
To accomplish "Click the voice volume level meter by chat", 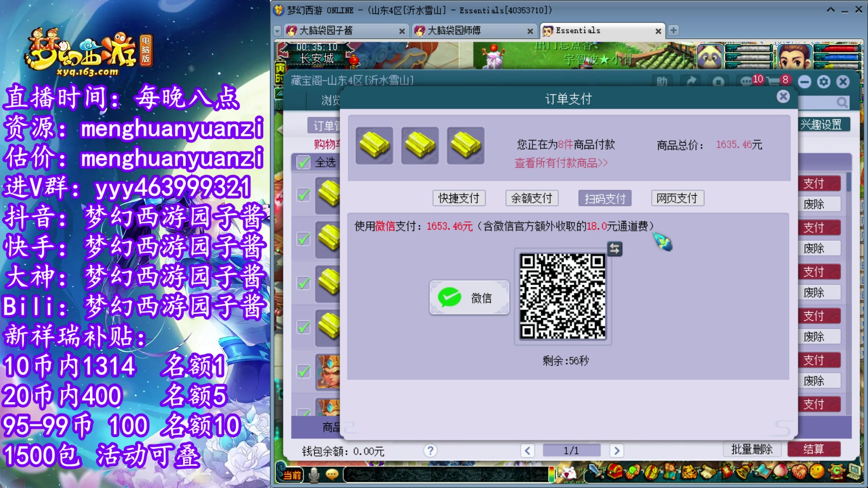I will click(x=552, y=474).
